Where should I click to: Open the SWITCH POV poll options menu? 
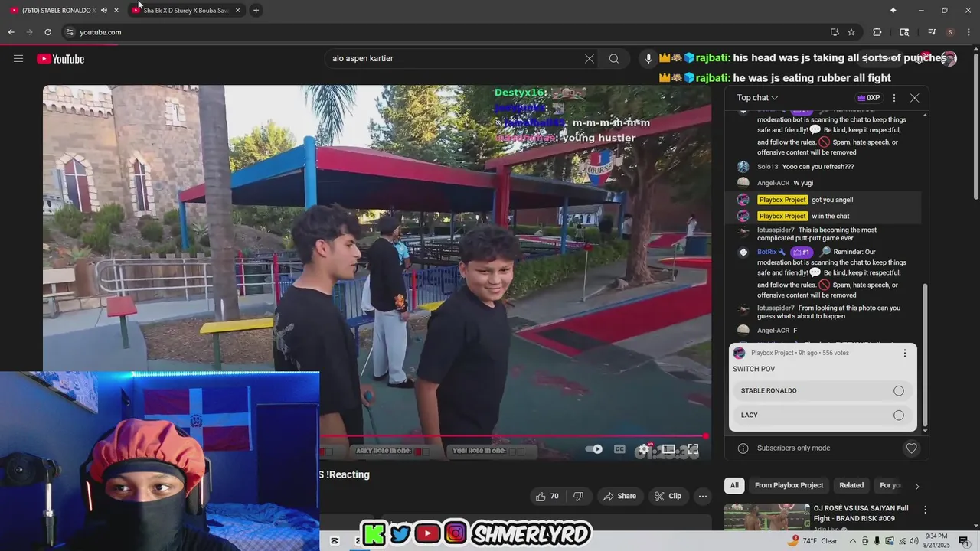[x=904, y=353]
